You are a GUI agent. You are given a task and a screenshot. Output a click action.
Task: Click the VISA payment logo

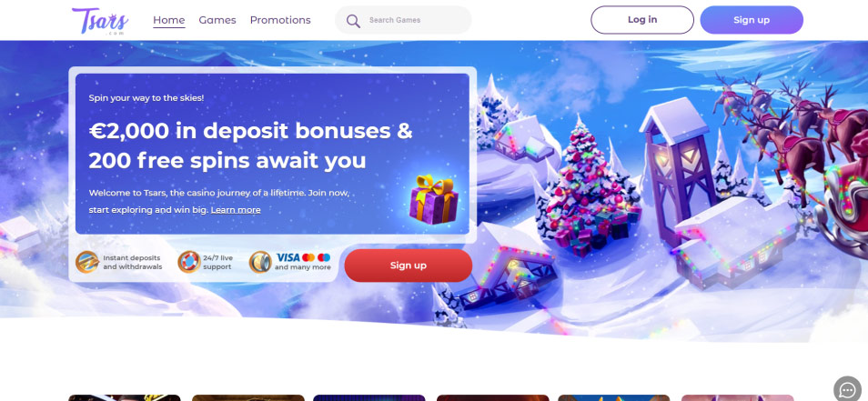288,257
